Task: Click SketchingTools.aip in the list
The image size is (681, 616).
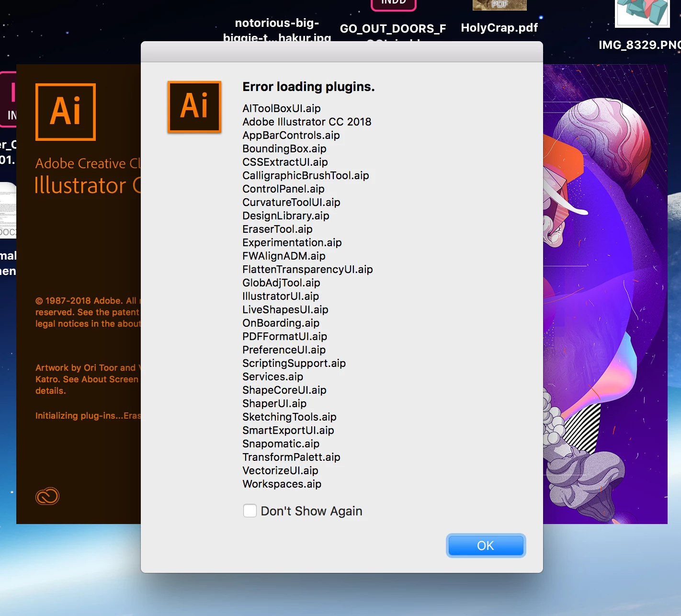Action: (289, 417)
